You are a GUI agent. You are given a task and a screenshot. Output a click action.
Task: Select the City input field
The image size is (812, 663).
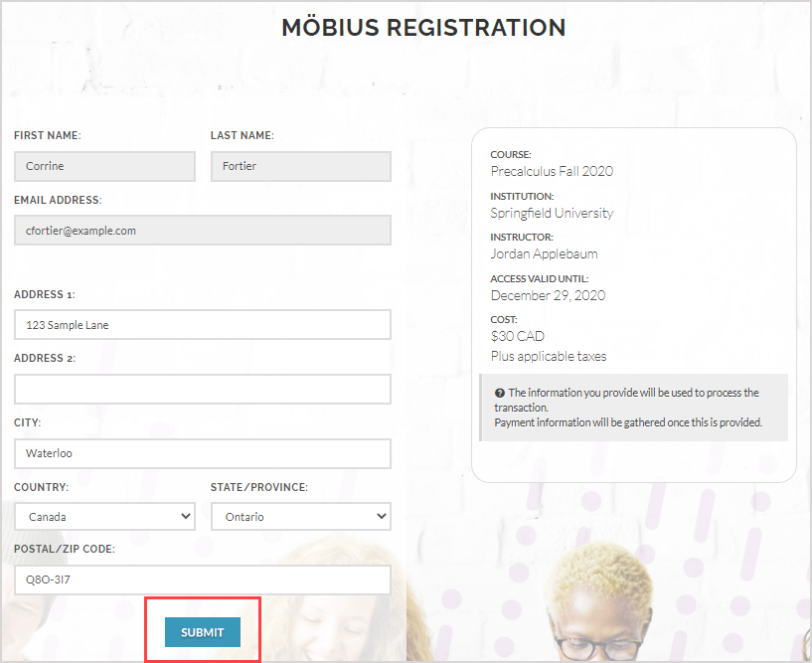[202, 453]
